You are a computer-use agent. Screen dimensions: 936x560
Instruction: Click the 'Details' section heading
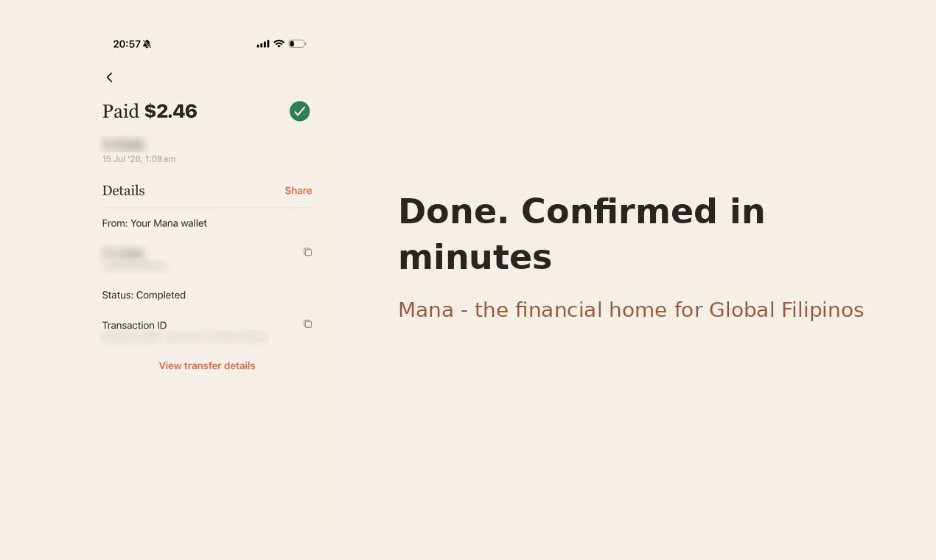(x=123, y=191)
